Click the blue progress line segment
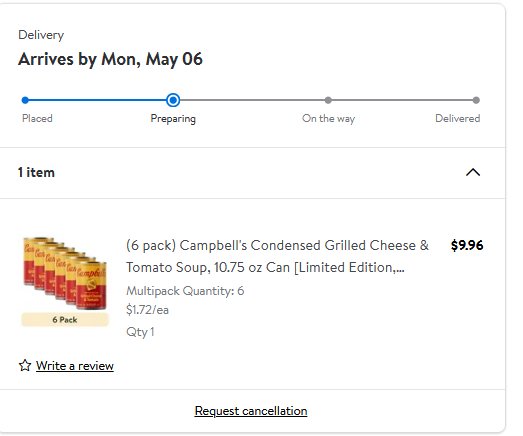Screen dimensions: 523x436 (x=97, y=100)
